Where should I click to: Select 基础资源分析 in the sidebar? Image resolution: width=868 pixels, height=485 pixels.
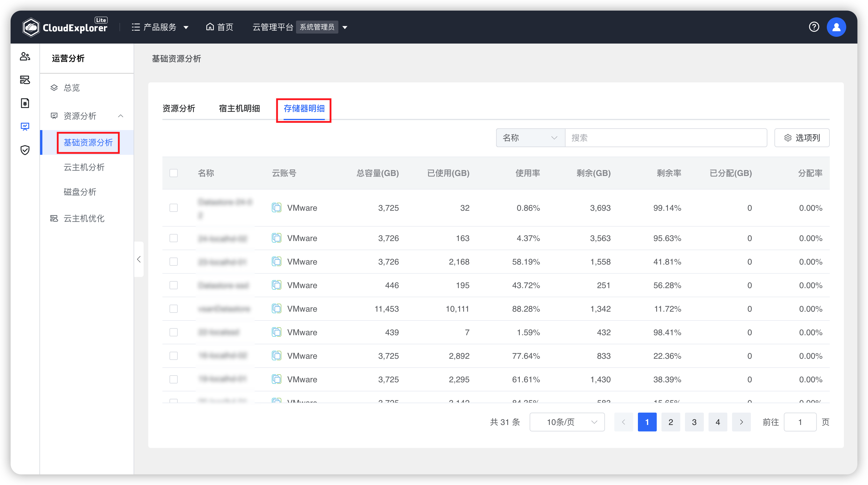coord(88,142)
